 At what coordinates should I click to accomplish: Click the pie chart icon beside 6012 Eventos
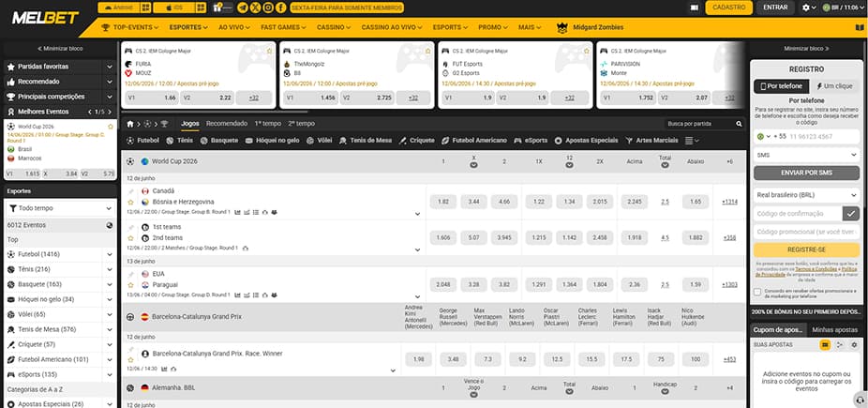[x=109, y=225]
